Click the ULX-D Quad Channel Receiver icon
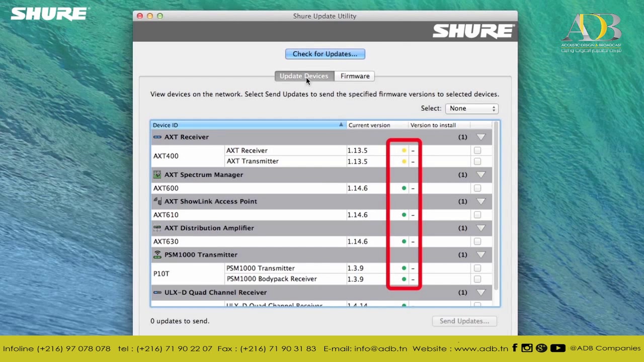Screen dimensions: 644x362 [157, 292]
